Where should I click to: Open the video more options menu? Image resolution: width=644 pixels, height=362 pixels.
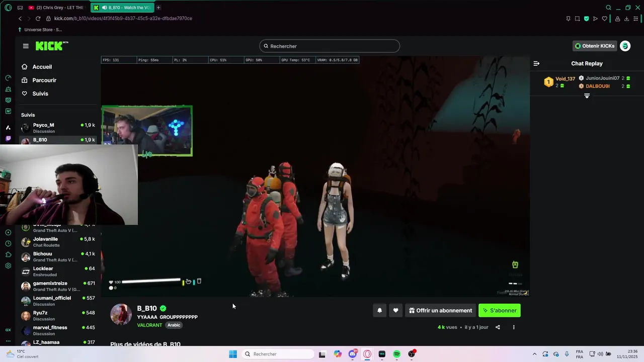[x=514, y=327]
